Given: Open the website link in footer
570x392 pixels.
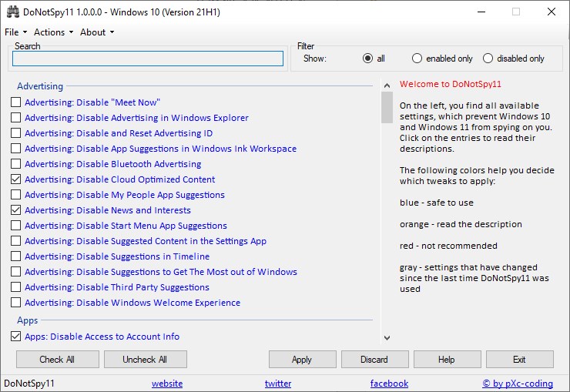Looking at the screenshot, I should point(167,384).
